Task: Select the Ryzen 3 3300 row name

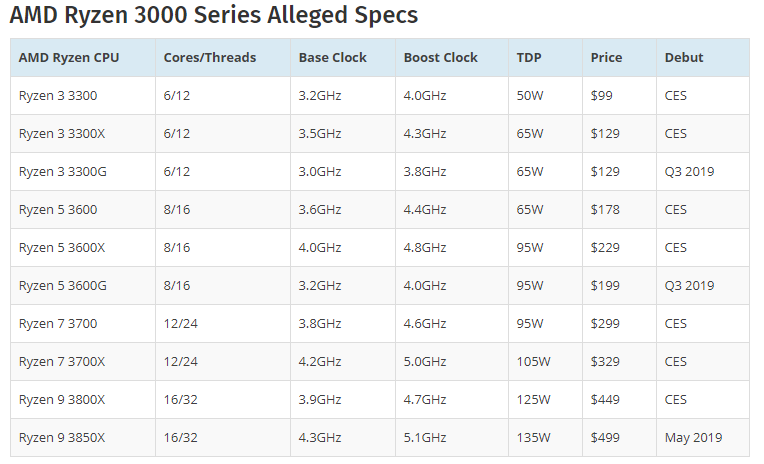Action: 83,96
